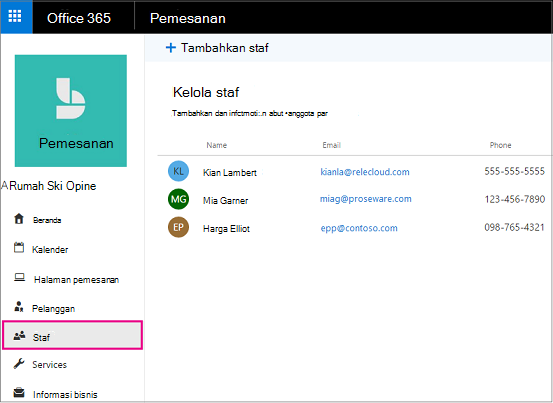Click the Beranda home icon
This screenshot has height=403, width=553.
tap(19, 219)
